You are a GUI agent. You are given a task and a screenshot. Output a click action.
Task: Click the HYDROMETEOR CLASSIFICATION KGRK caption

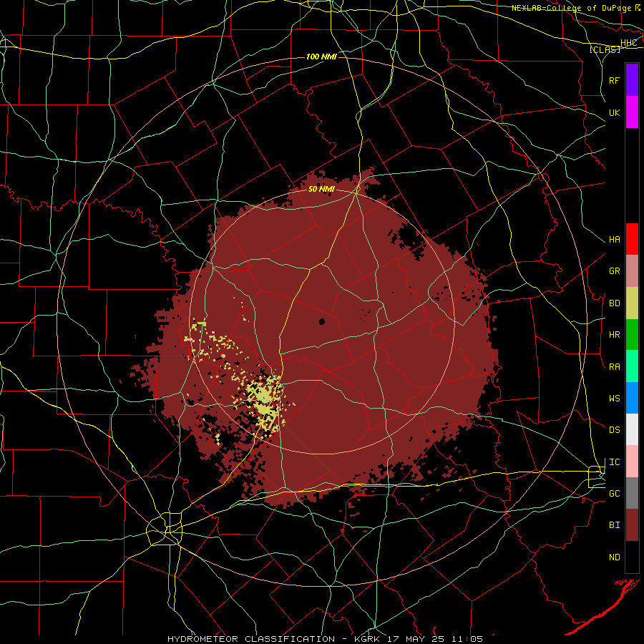pos(325,639)
